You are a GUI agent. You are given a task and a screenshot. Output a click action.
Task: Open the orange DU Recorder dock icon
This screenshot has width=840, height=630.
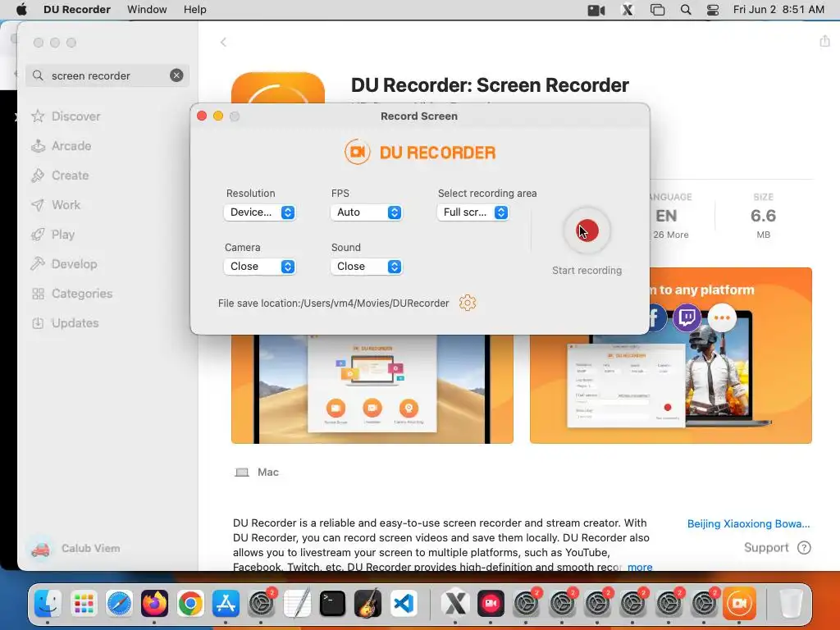(x=739, y=604)
